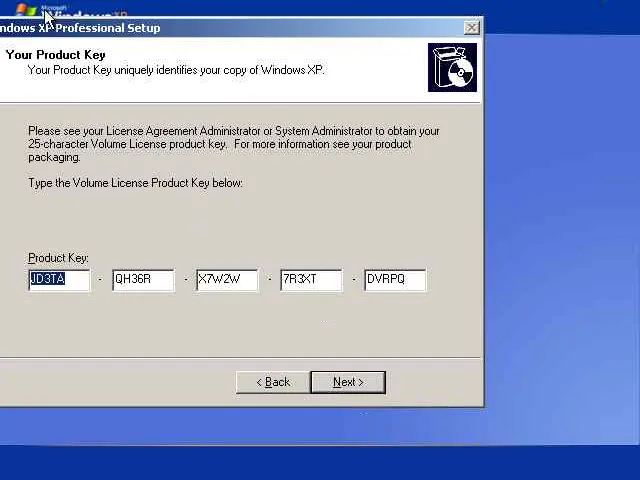Click the "Your Product Key" heading
This screenshot has height=480, width=640.
click(56, 55)
